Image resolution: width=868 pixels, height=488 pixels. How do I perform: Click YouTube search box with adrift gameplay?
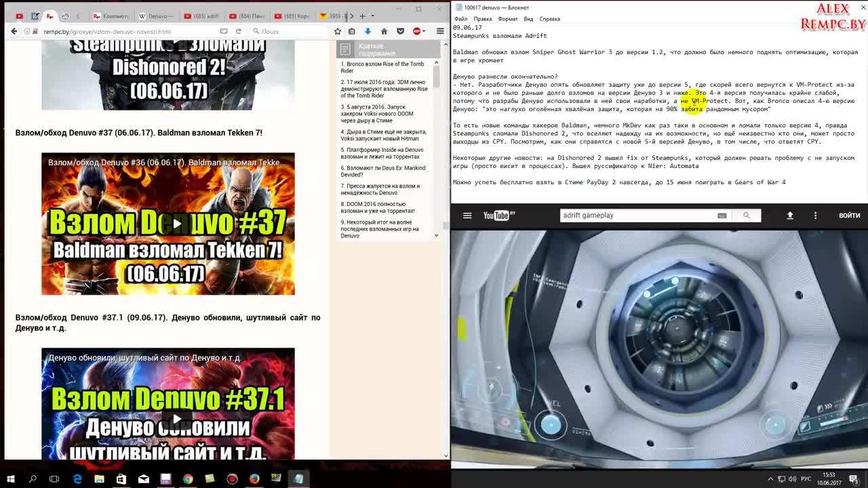click(x=637, y=216)
